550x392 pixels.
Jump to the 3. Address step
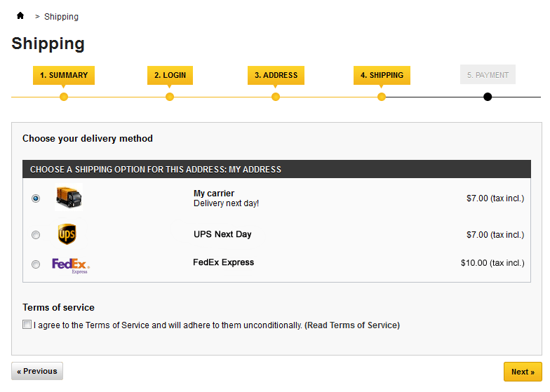[x=276, y=75]
